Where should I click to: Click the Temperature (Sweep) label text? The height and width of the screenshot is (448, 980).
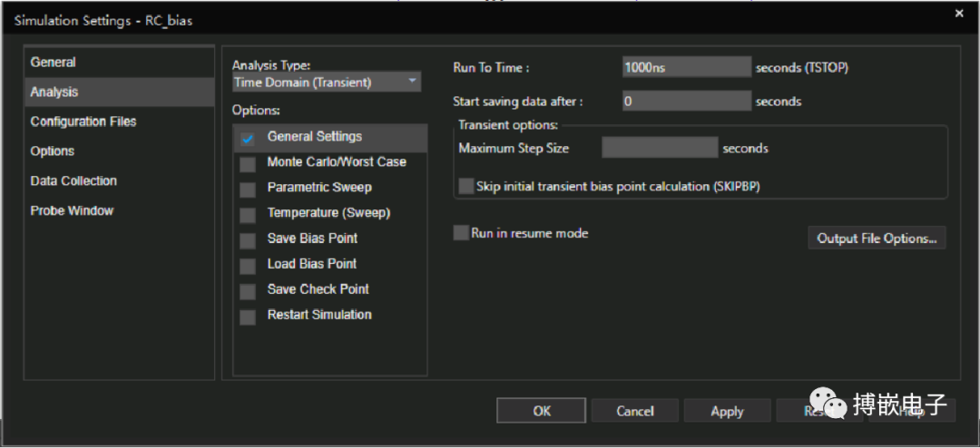[328, 213]
